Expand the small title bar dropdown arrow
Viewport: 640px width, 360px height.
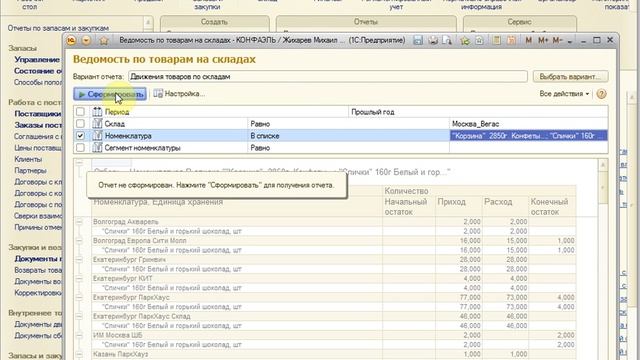pyautogui.click(x=570, y=41)
